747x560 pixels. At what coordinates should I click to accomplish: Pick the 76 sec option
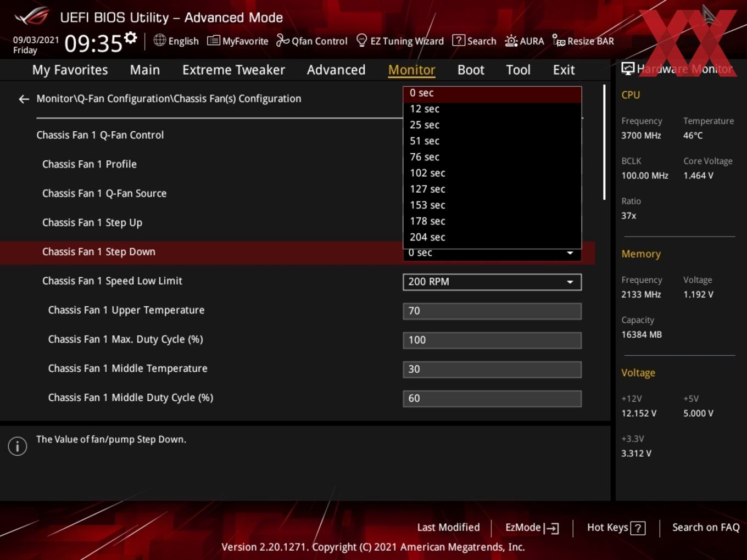492,156
